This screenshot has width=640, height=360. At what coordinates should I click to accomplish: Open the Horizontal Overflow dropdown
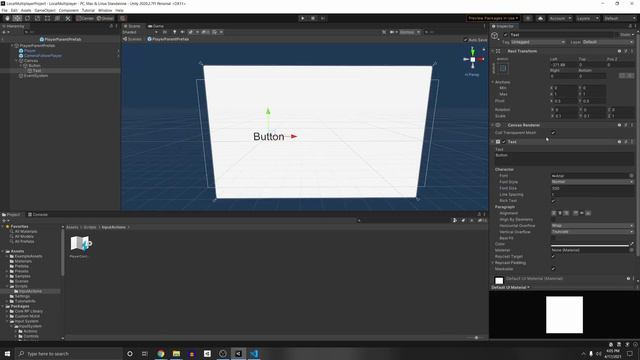coord(592,226)
